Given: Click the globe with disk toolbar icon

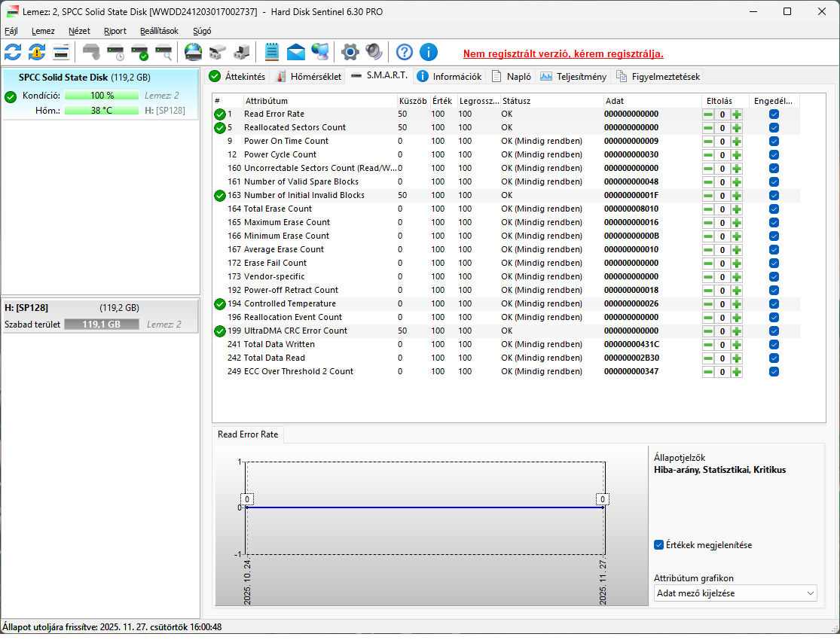Looking at the screenshot, I should (194, 52).
